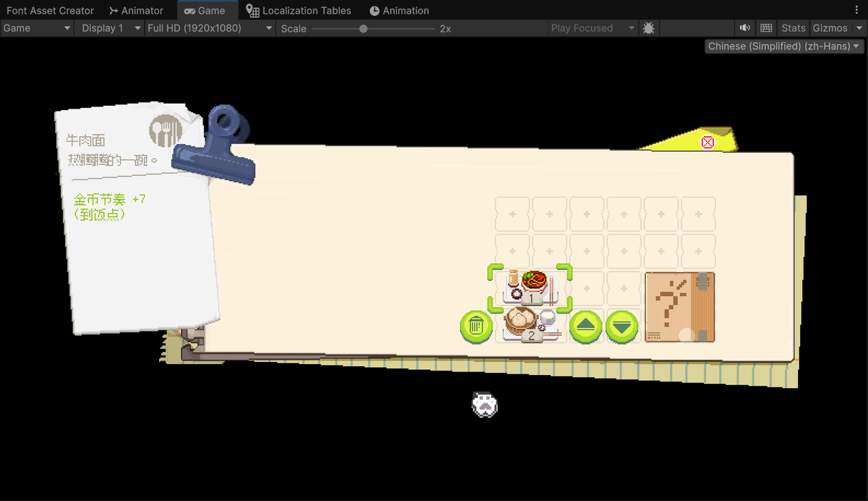868x501 pixels.
Task: Switch to the Font Asset Creator tab
Action: point(51,11)
